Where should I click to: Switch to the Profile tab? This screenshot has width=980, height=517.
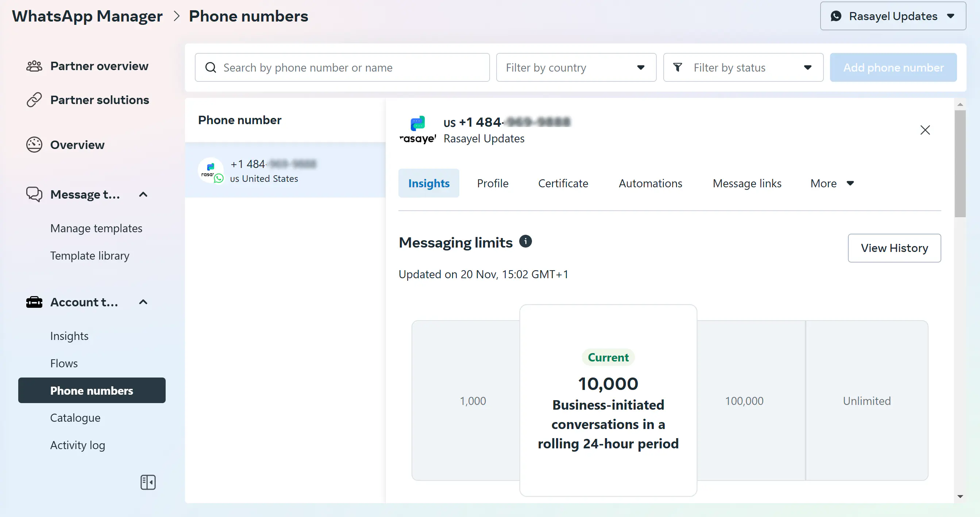[493, 183]
